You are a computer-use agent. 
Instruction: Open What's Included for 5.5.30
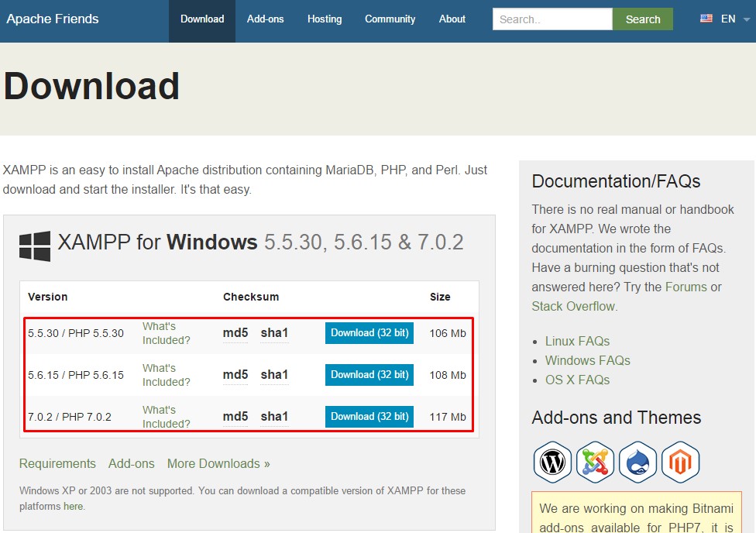point(167,333)
